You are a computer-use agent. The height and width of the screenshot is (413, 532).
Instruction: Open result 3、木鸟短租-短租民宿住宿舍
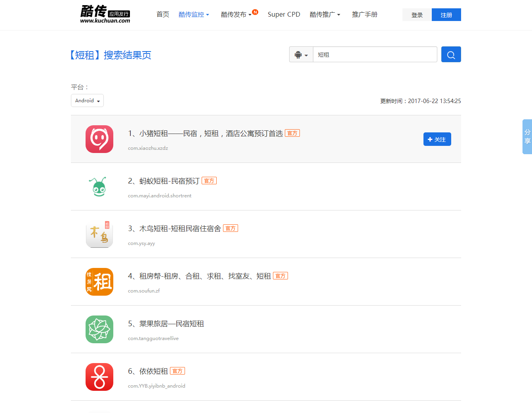click(x=174, y=229)
